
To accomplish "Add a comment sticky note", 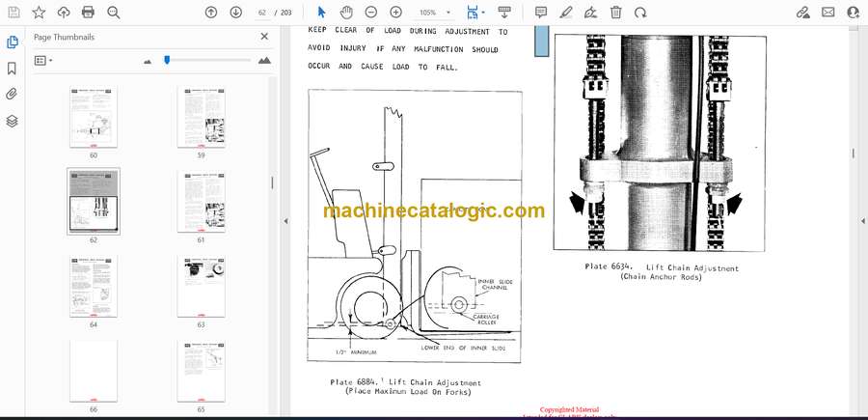I will pos(541,13).
